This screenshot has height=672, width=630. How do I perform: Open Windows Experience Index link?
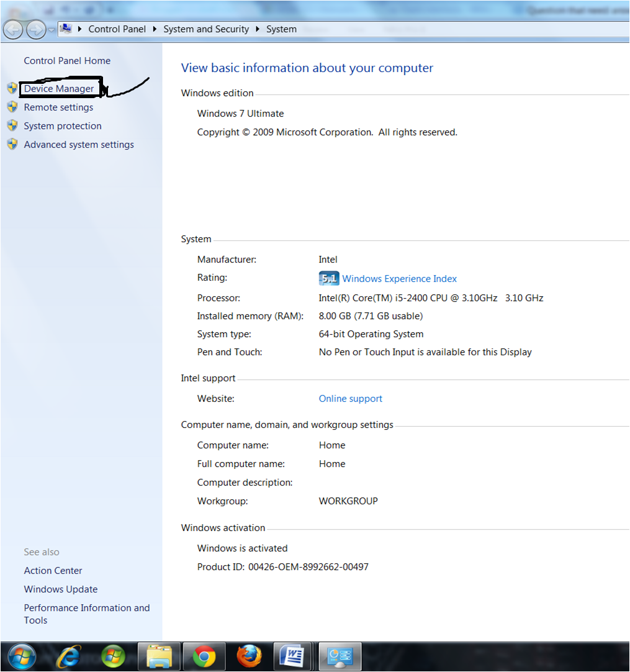click(x=400, y=279)
